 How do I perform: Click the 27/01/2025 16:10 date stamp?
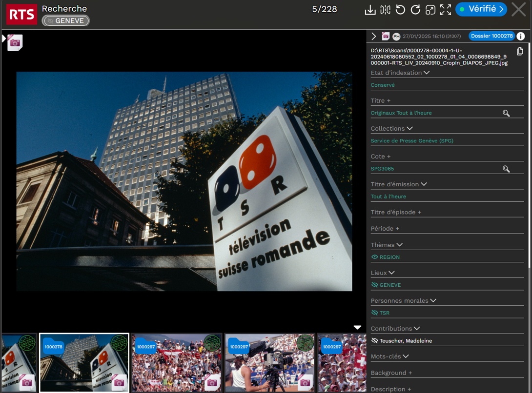tap(424, 36)
